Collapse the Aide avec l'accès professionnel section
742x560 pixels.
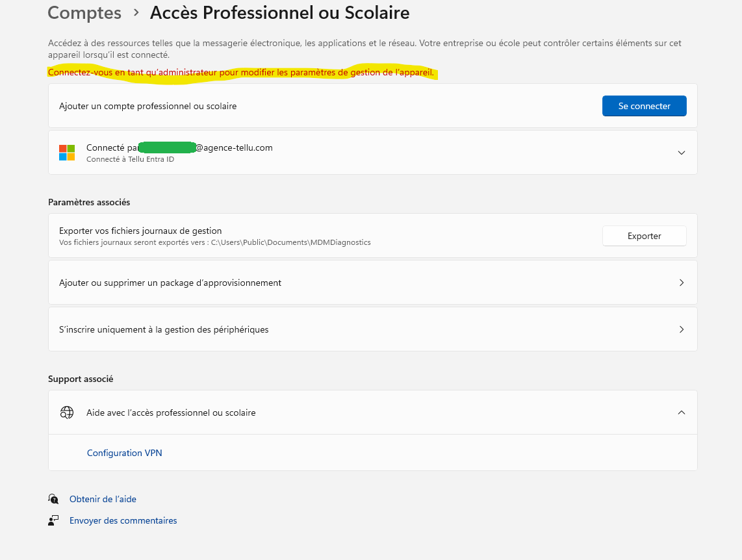pos(682,413)
